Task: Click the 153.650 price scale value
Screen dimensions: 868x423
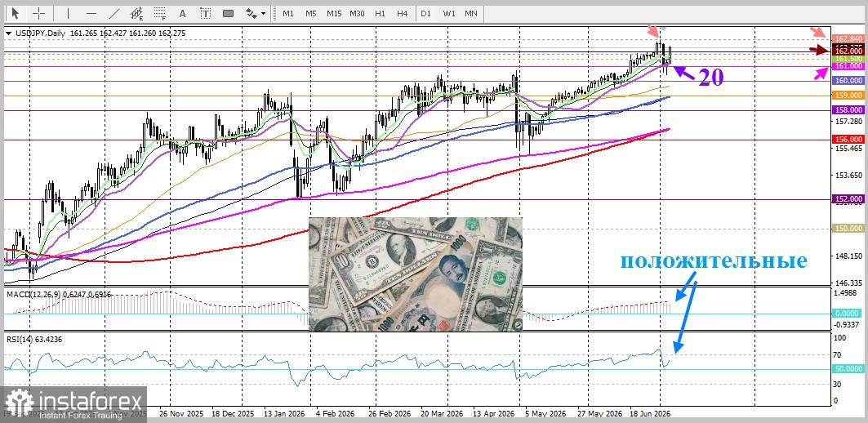Action: (848, 176)
